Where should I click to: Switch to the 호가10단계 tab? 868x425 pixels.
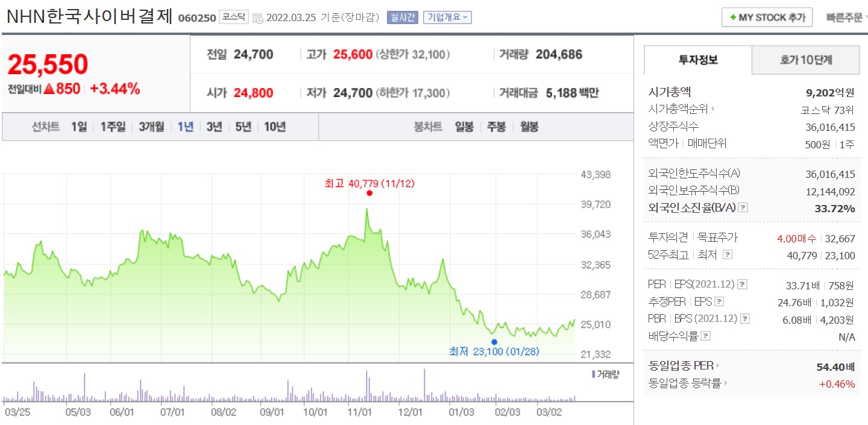point(806,60)
